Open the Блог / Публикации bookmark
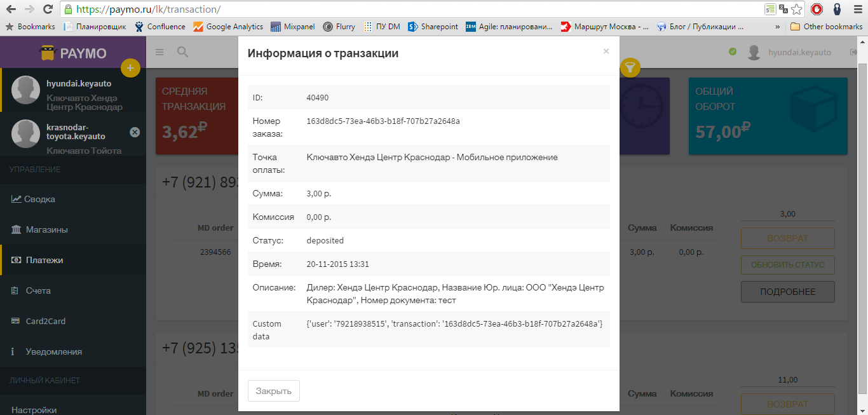 [700, 27]
